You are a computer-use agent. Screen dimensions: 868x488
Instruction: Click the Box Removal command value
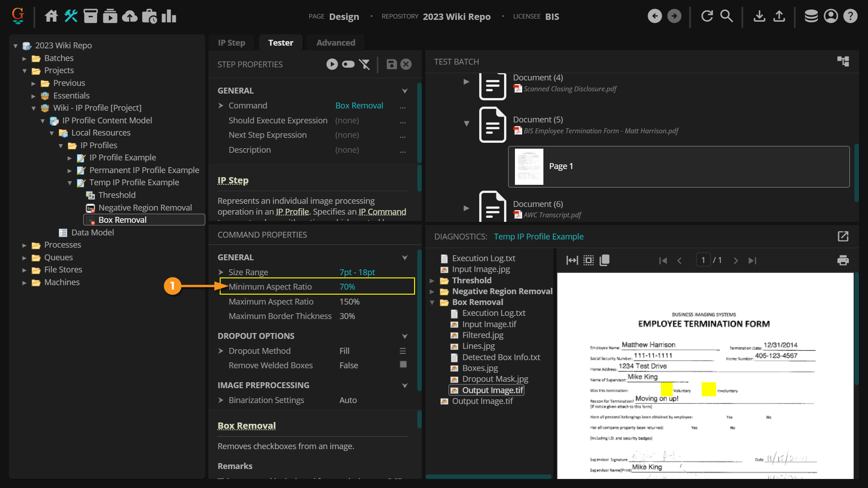(359, 105)
